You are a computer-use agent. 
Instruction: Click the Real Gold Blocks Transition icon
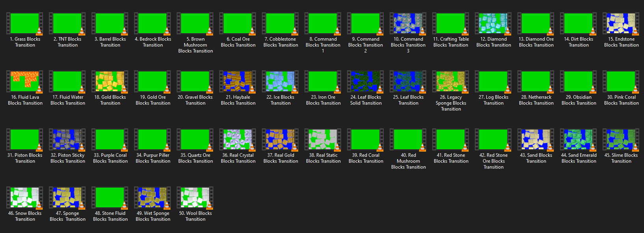tap(280, 139)
